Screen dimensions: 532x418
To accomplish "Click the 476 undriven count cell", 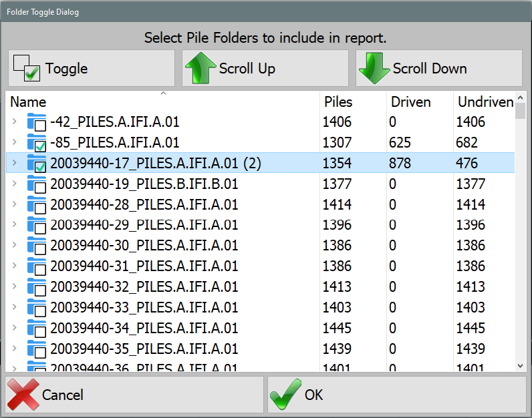I will (467, 163).
